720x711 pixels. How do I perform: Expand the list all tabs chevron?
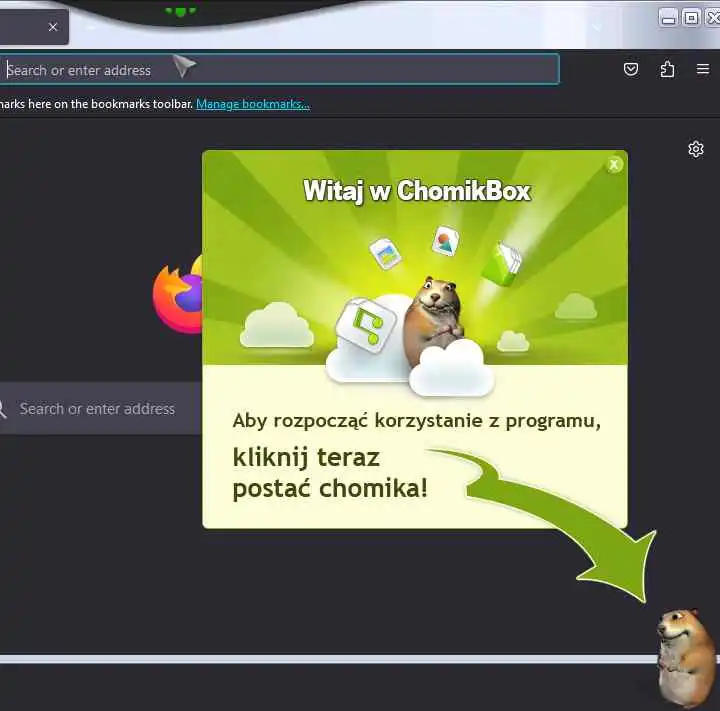(x=596, y=28)
